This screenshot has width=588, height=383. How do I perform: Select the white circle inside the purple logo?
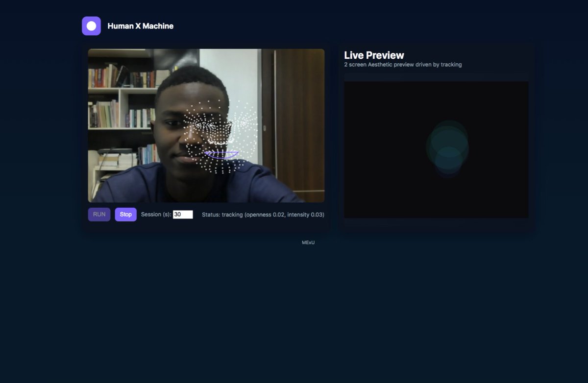click(x=91, y=25)
